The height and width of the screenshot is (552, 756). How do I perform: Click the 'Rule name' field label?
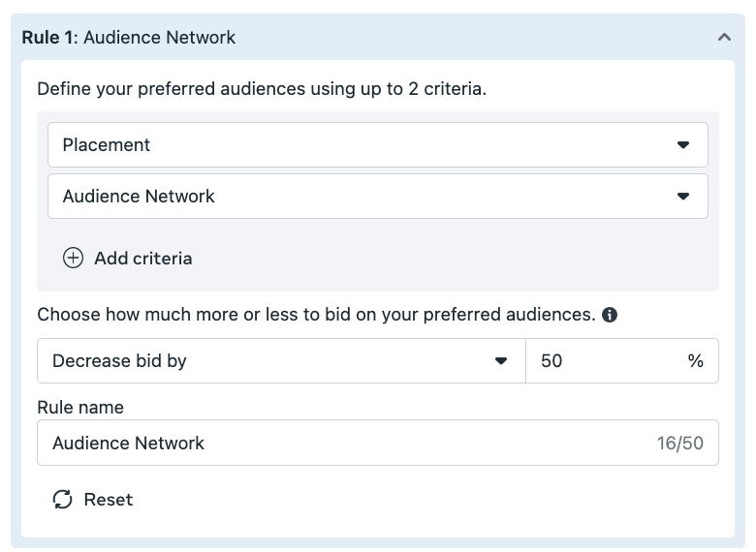coord(80,408)
